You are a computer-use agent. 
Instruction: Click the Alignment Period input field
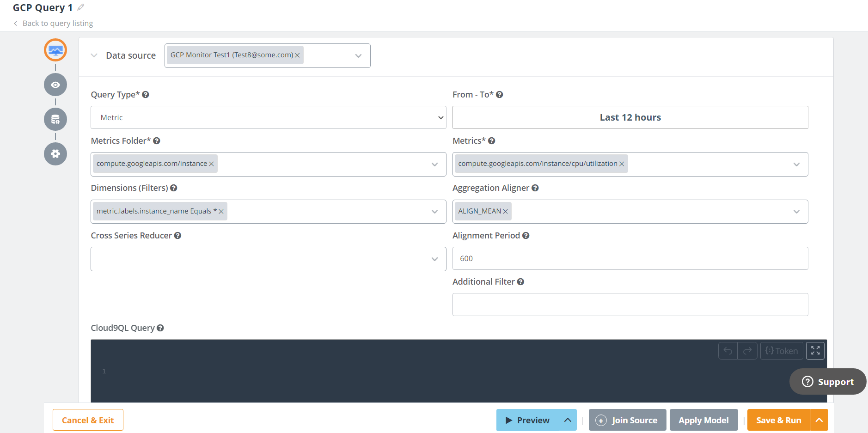[630, 258]
